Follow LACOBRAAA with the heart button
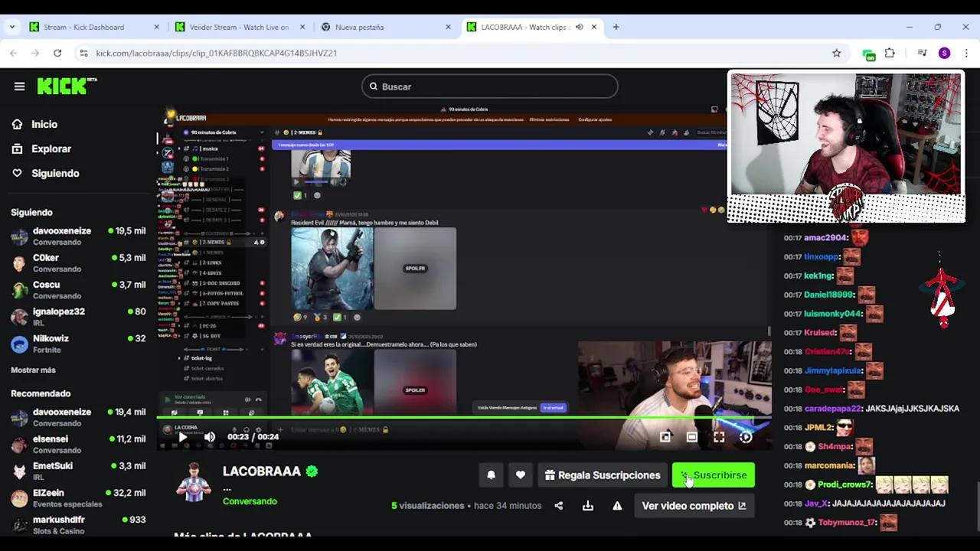980x551 pixels. pyautogui.click(x=520, y=475)
